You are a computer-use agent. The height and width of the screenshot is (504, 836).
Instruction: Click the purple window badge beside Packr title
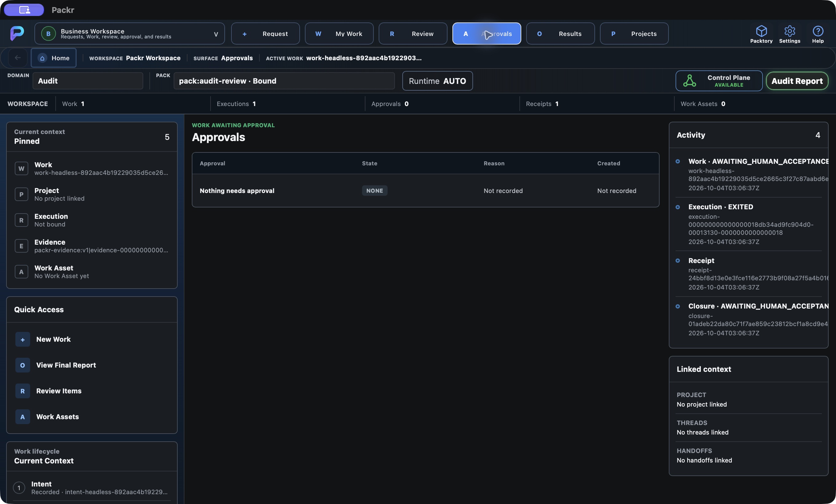coord(24,10)
